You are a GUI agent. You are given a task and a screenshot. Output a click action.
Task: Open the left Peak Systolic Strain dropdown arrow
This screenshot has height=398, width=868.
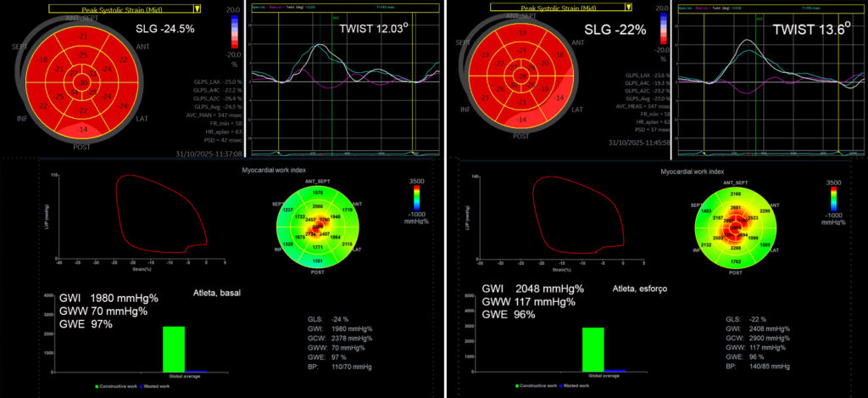tap(197, 8)
